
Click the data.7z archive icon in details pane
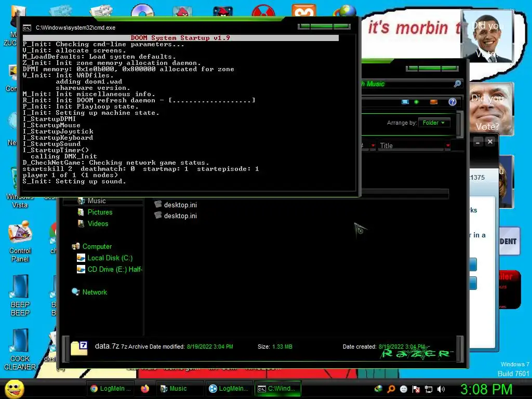point(79,349)
